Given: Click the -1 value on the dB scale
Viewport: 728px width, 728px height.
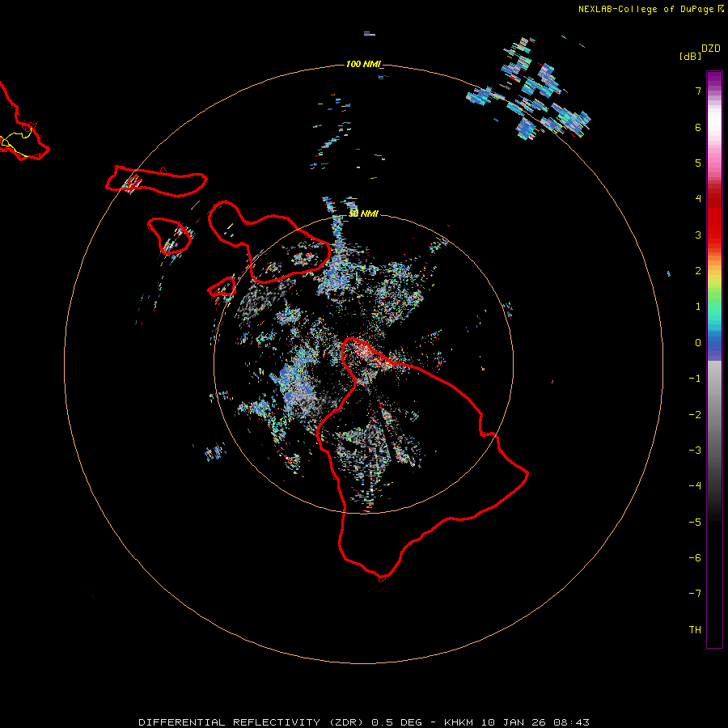Looking at the screenshot, I should click(x=695, y=379).
